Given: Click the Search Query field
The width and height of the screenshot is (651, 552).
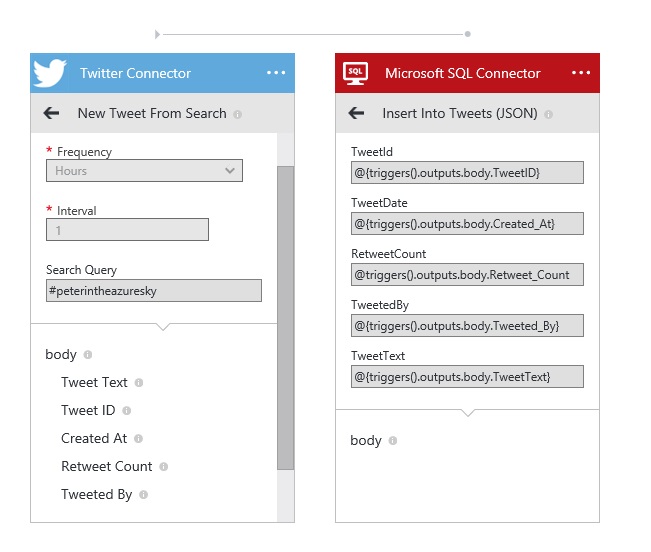Looking at the screenshot, I should point(153,290).
